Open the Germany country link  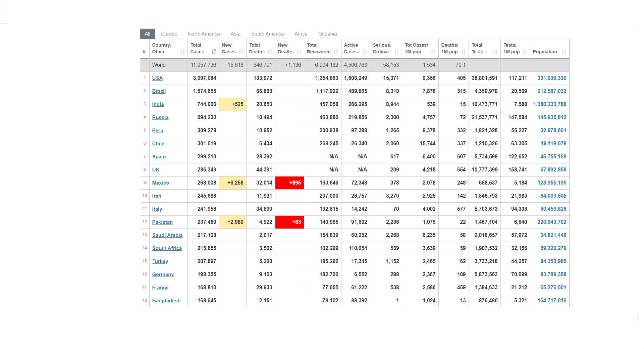coord(163,275)
